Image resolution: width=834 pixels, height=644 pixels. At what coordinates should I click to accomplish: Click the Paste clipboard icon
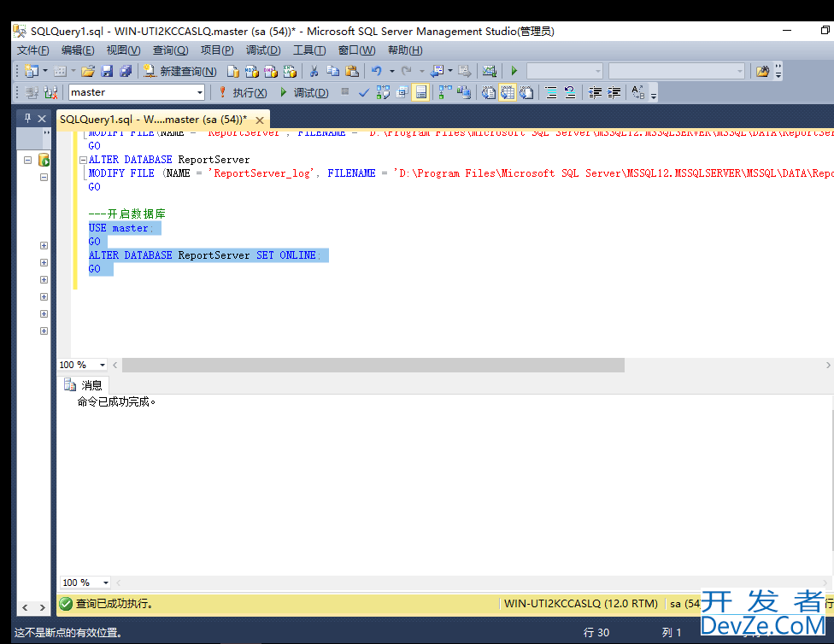point(352,71)
